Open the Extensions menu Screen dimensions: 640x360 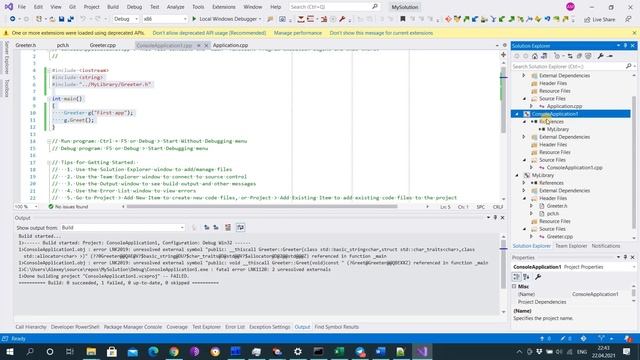tap(224, 7)
